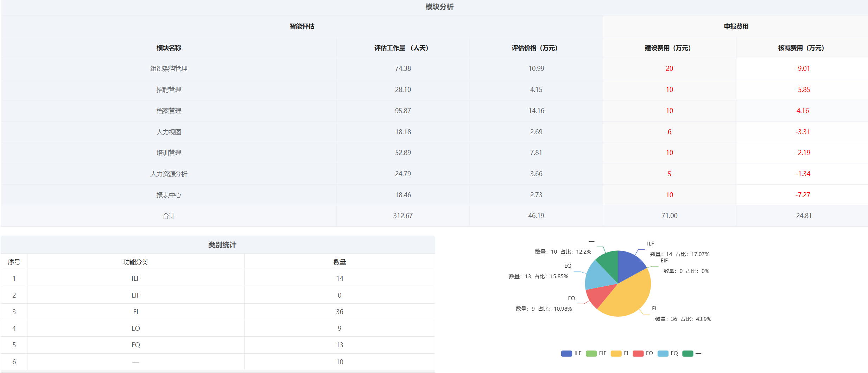868x373 pixels.
Task: Click the 合计 total row label
Action: click(x=169, y=216)
